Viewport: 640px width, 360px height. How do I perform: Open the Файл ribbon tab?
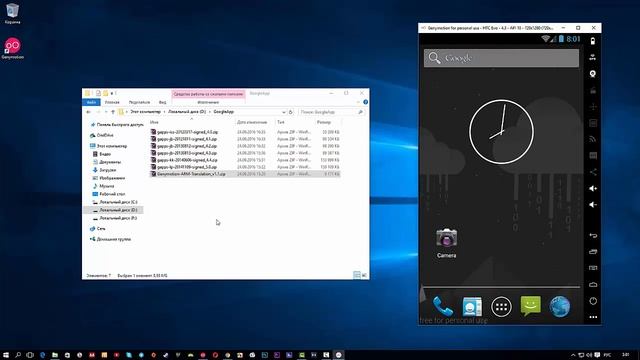tap(91, 102)
